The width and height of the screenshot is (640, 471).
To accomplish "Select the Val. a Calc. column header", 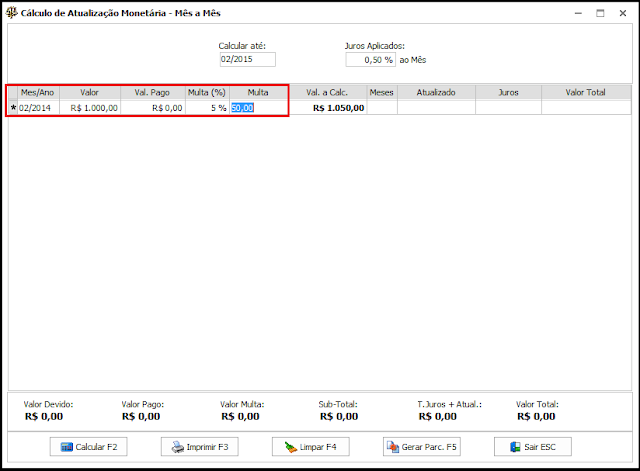I will click(328, 93).
